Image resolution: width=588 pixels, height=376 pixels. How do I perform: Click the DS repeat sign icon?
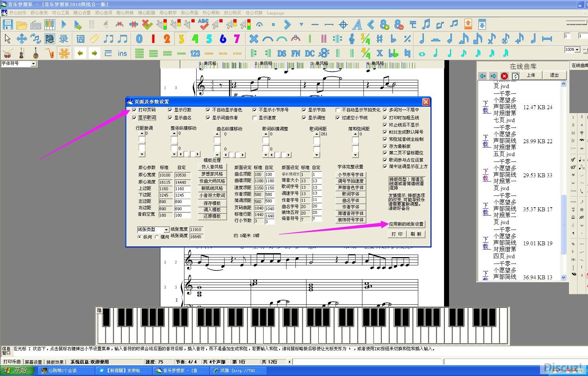tap(282, 54)
